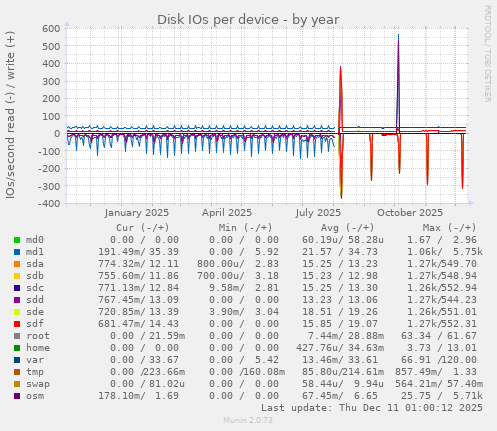Viewport: 497px width, 431px height.
Task: Click the 'root' legend label
Action: tap(38, 336)
